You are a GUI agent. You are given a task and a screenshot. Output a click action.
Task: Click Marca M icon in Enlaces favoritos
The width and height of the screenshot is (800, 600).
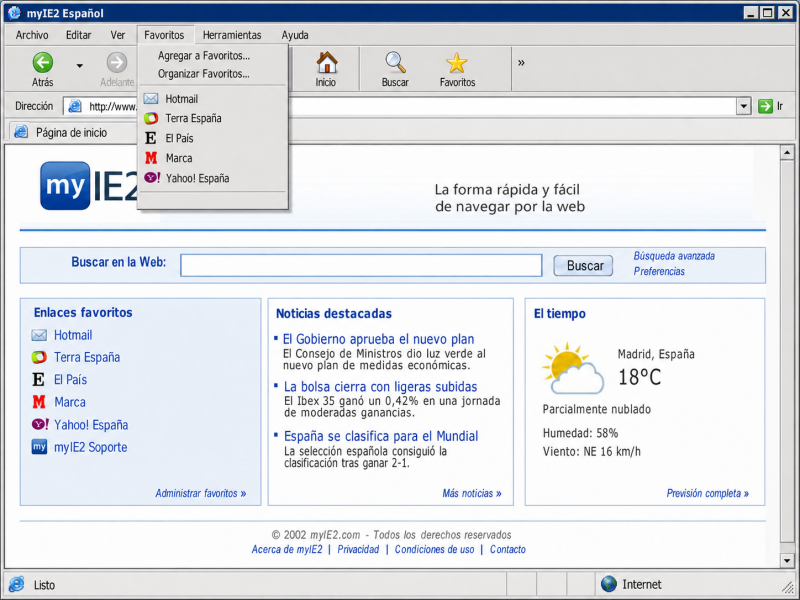[39, 402]
